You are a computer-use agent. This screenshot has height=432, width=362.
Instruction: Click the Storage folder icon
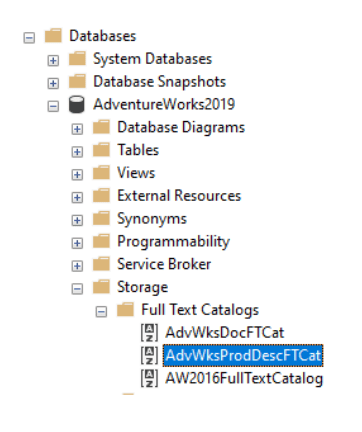101,286
